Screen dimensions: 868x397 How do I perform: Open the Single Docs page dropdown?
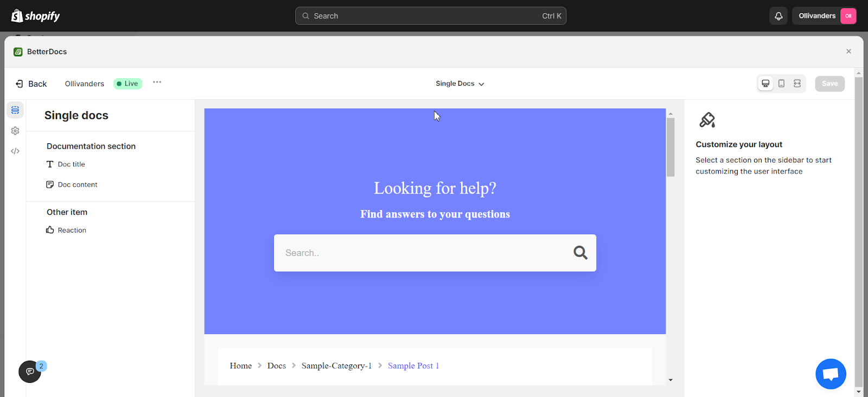click(x=460, y=84)
